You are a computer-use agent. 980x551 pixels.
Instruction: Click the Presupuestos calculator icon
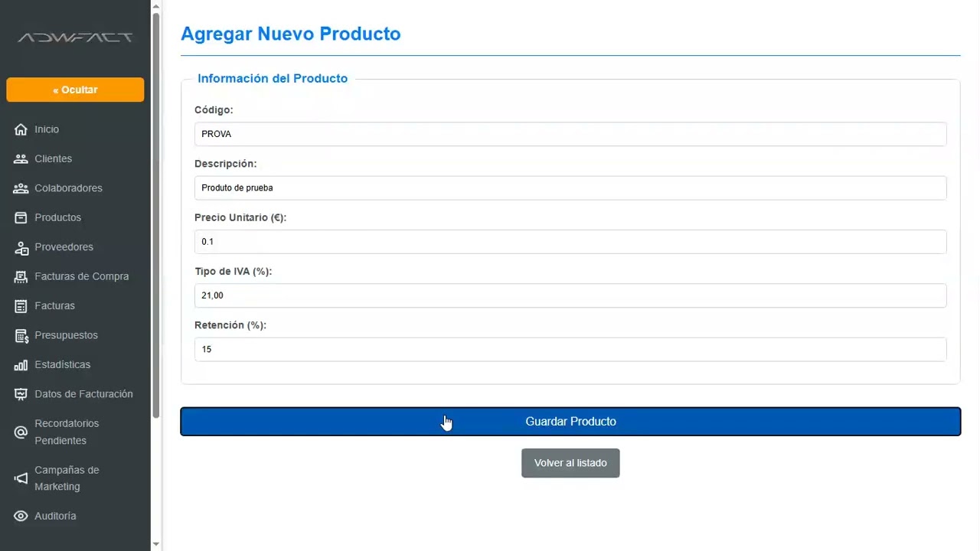[x=21, y=336]
